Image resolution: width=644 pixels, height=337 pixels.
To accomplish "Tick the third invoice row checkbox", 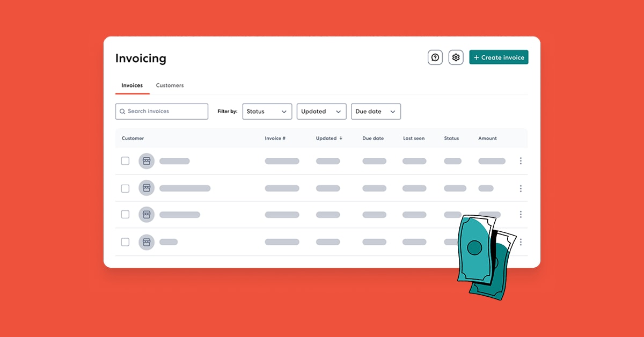I will 125,214.
